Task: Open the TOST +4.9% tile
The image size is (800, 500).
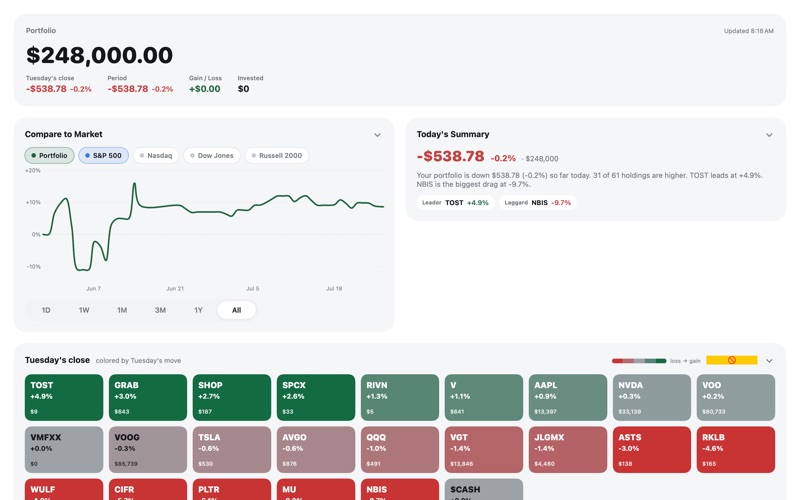Action: pyautogui.click(x=64, y=397)
